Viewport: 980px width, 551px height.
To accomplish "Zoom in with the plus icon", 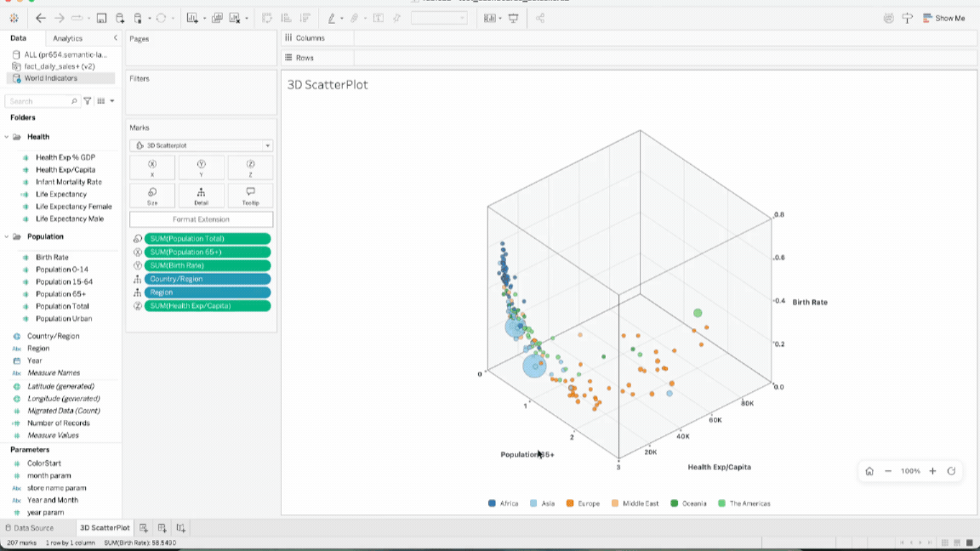I will (x=932, y=471).
